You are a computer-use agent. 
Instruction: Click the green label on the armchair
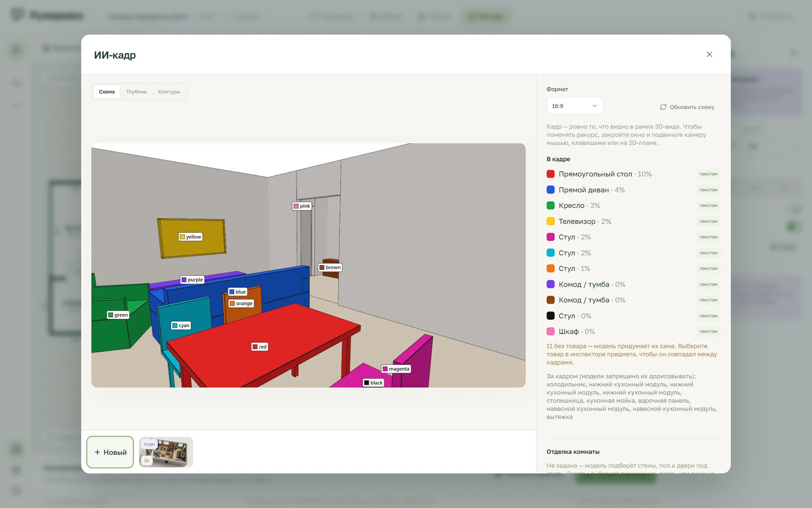[x=118, y=315]
